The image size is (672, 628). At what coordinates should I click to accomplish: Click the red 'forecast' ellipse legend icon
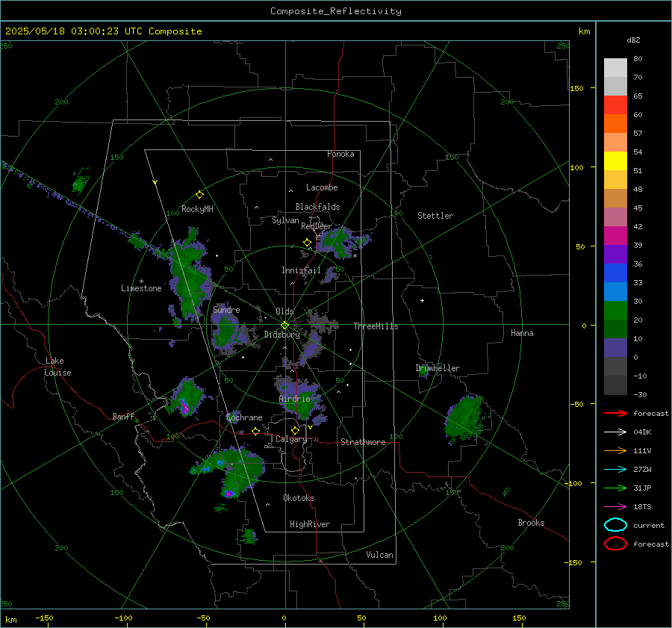(x=615, y=544)
